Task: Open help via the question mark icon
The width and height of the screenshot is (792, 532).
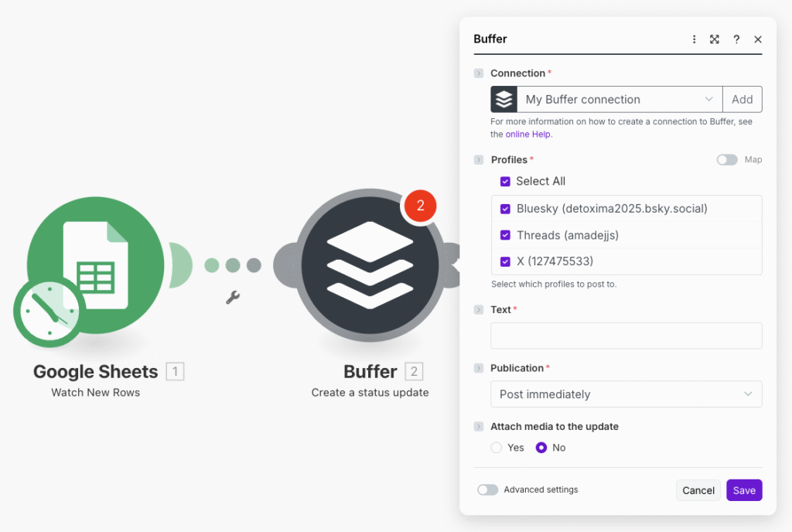Action: [736, 39]
